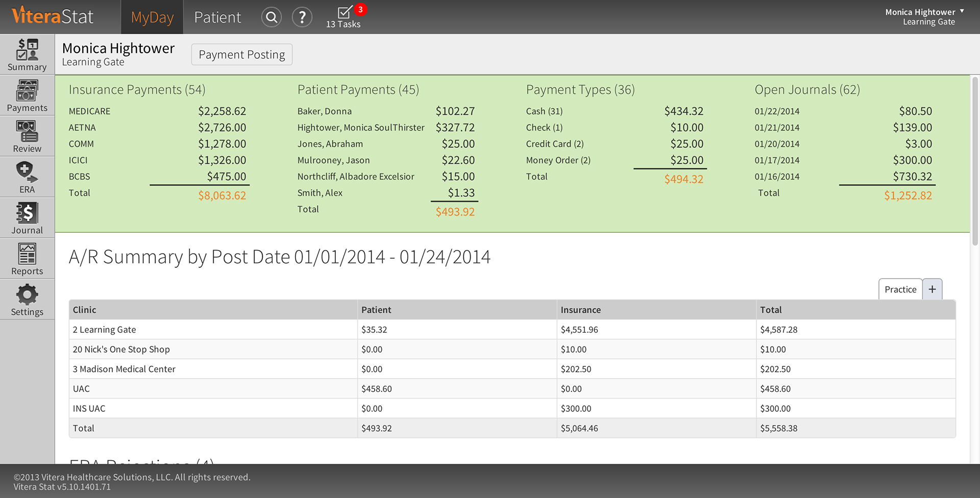Click the Insurance Payments (54) heading
Image resolution: width=980 pixels, height=498 pixels.
point(137,90)
